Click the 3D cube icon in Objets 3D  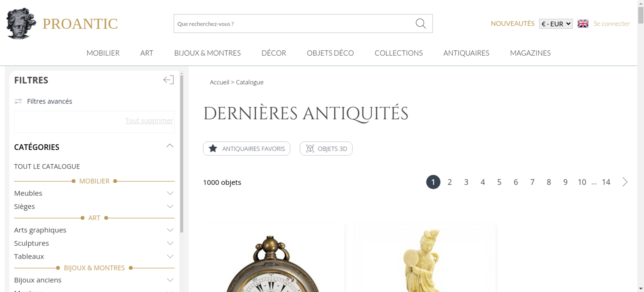coord(310,149)
